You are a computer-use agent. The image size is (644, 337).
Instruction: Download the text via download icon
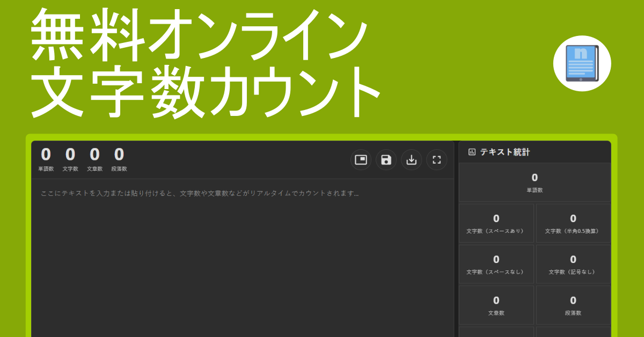pyautogui.click(x=411, y=159)
